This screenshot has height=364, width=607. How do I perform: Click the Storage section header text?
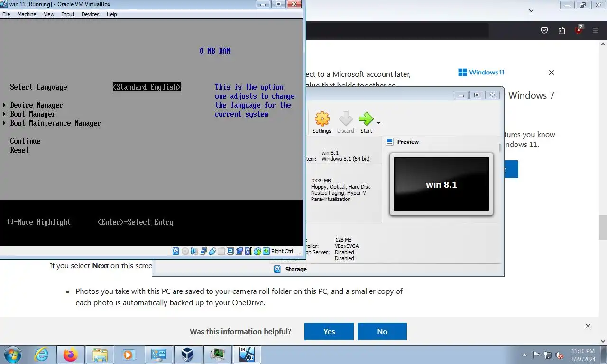(296, 269)
